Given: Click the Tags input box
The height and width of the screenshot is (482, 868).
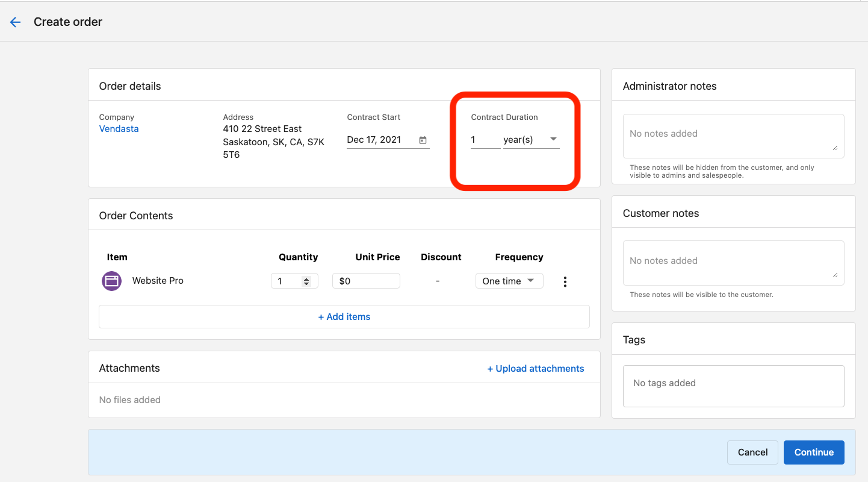Looking at the screenshot, I should click(x=733, y=386).
